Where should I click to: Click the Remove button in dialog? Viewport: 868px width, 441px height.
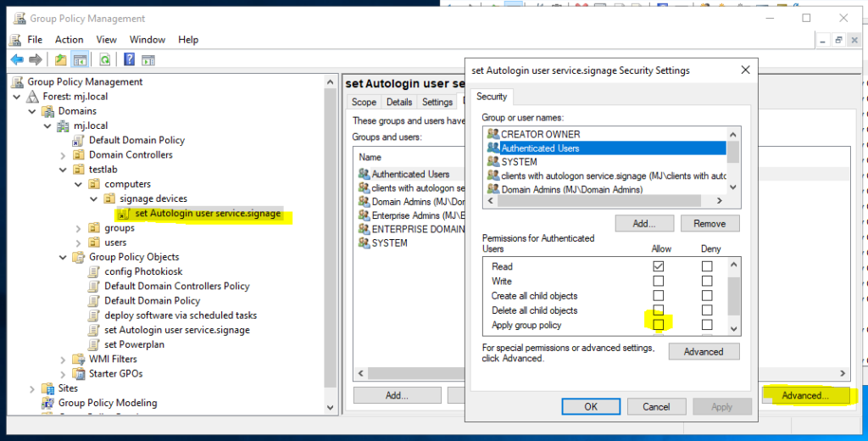(x=709, y=223)
